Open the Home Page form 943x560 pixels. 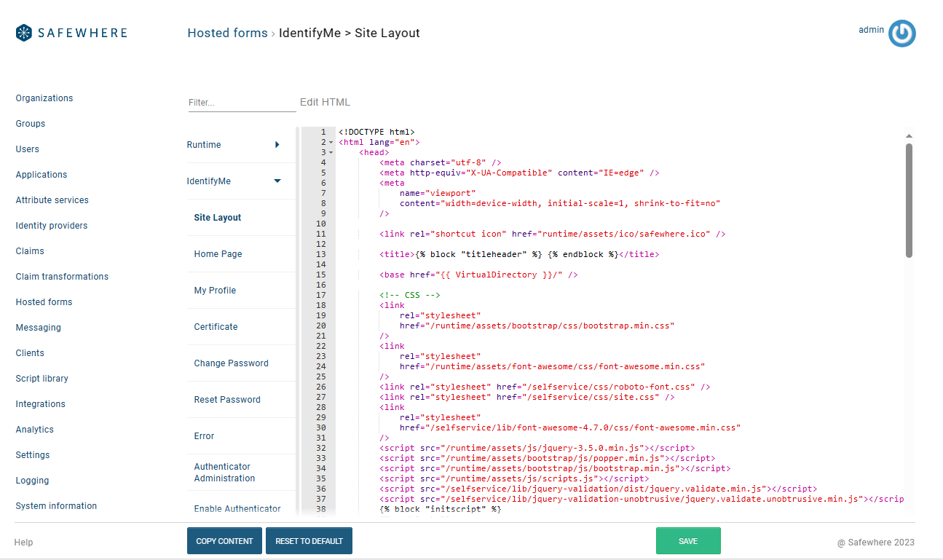(x=218, y=254)
